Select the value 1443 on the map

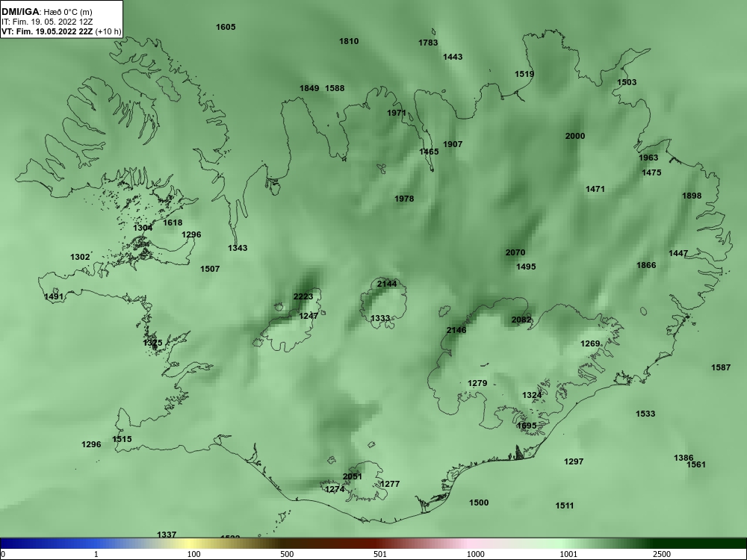pyautogui.click(x=453, y=57)
